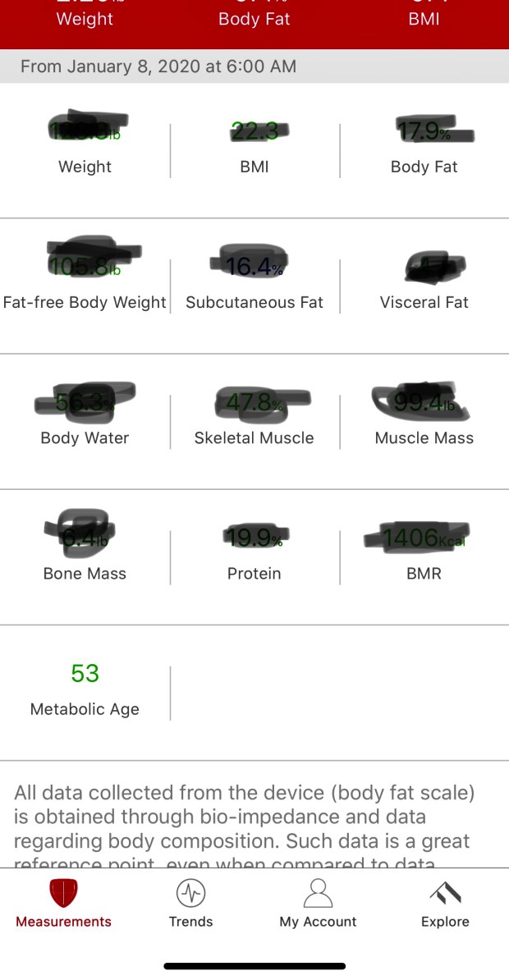Tap the Body Fat measurement tile

424,149
